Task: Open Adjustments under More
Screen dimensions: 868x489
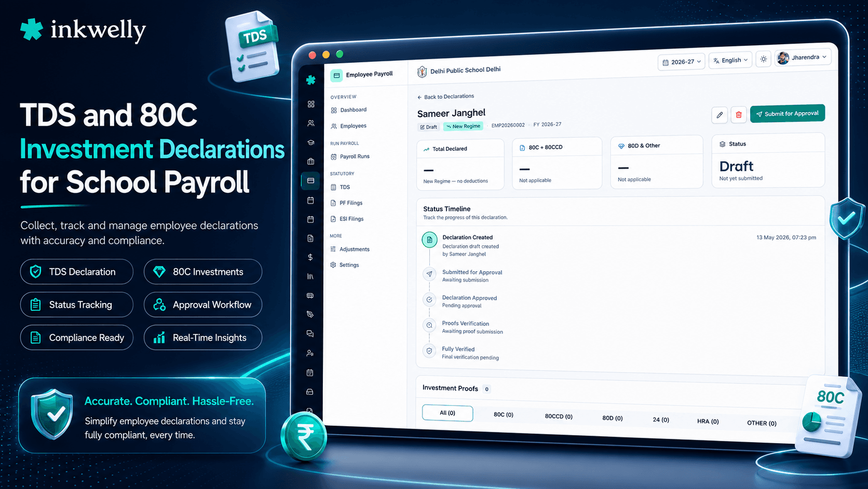Action: [349, 249]
